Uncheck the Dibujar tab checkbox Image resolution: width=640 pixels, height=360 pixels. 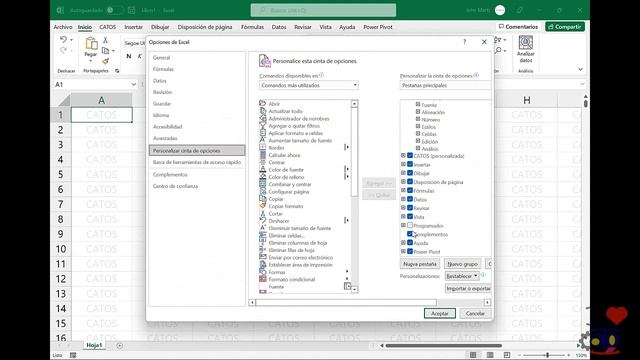(x=410, y=173)
